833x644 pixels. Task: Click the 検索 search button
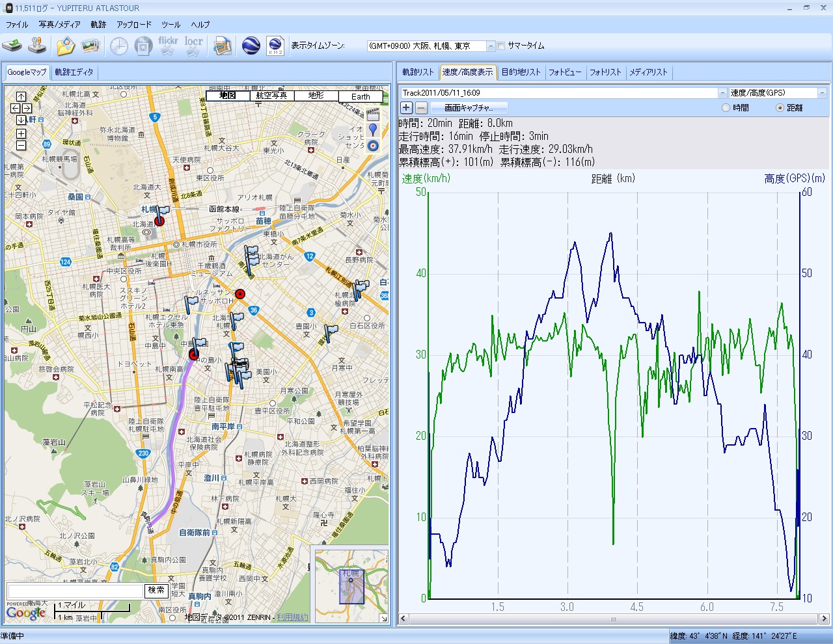[156, 590]
